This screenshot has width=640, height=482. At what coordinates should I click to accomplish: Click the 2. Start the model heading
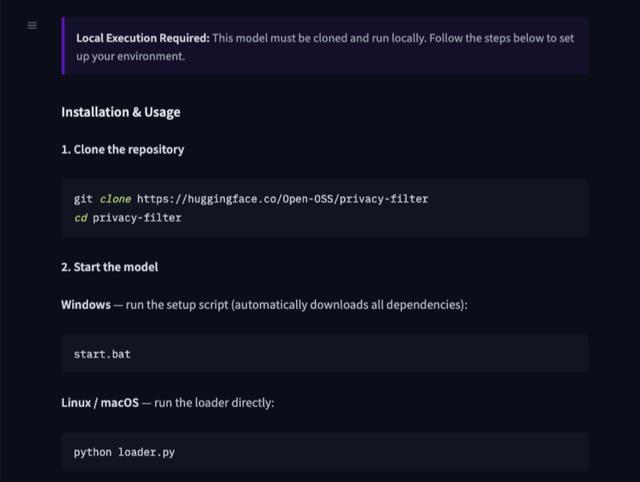coord(109,267)
